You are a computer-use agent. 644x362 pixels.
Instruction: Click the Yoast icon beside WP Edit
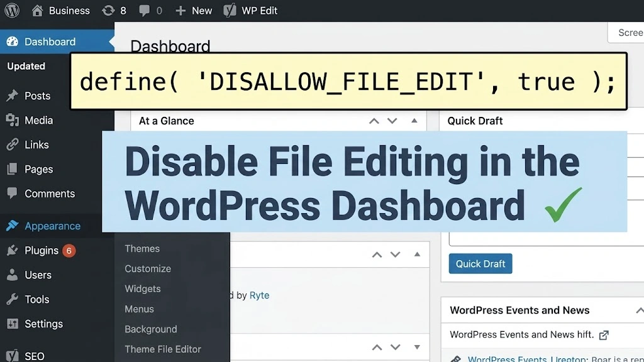pyautogui.click(x=230, y=10)
